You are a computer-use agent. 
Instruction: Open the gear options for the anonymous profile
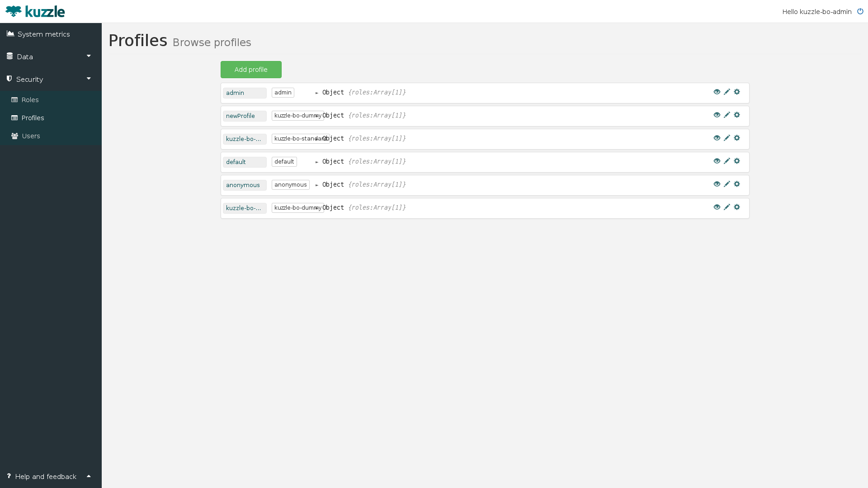point(737,184)
